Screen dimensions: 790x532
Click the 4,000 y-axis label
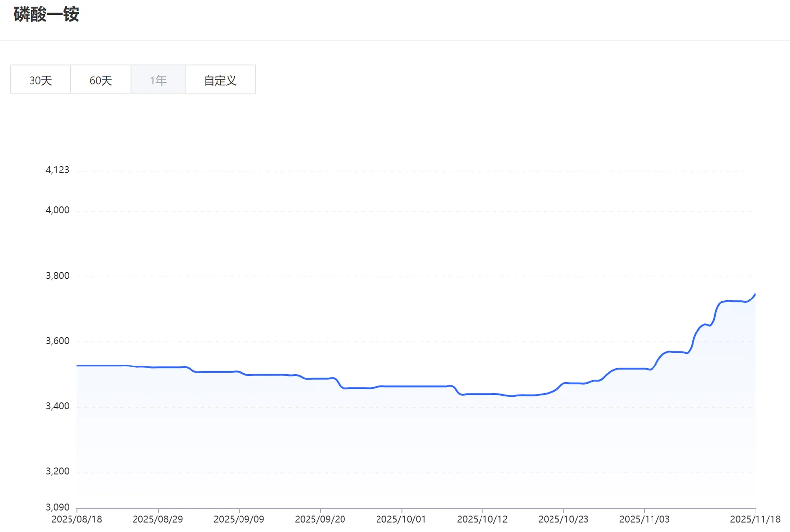[57, 210]
